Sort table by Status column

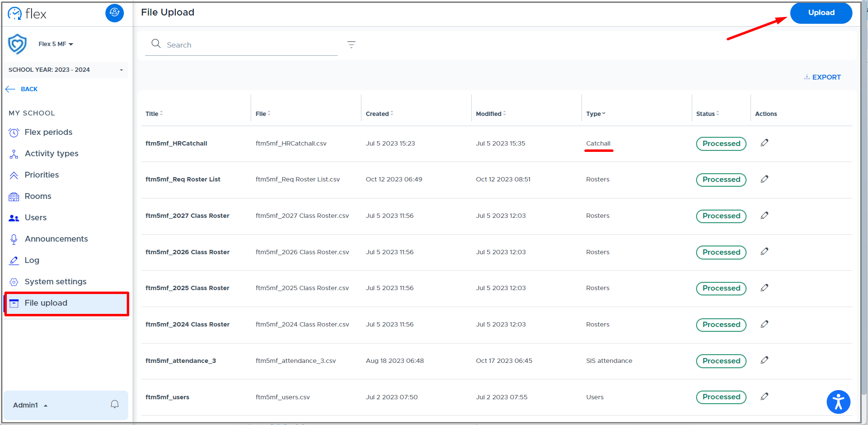(707, 114)
